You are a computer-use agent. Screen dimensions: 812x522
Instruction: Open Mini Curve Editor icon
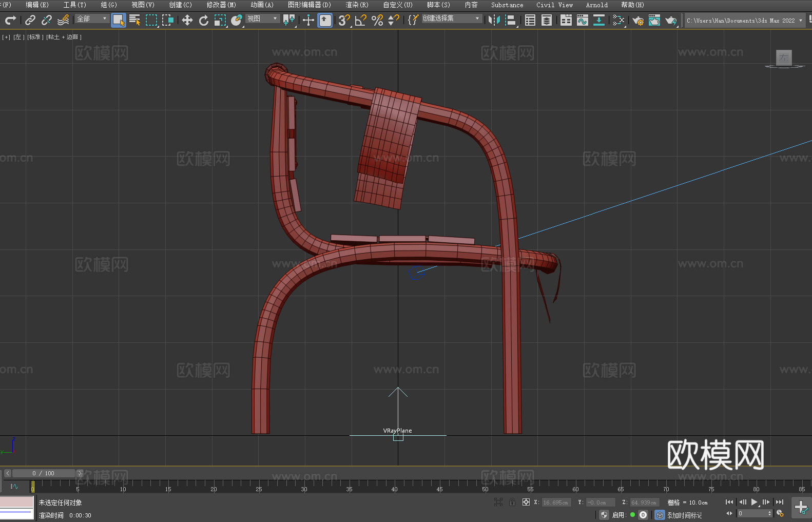click(x=14, y=486)
